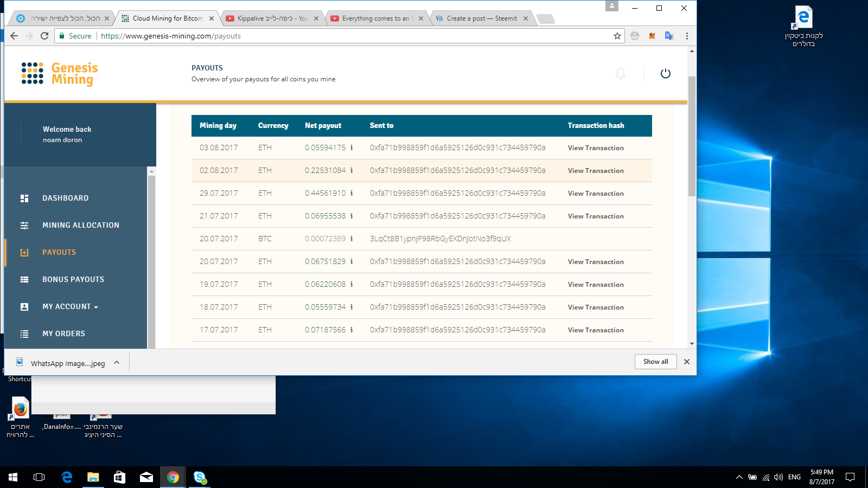View Transaction for 03.08.2017 payout
This screenshot has height=488, width=868.
click(596, 148)
